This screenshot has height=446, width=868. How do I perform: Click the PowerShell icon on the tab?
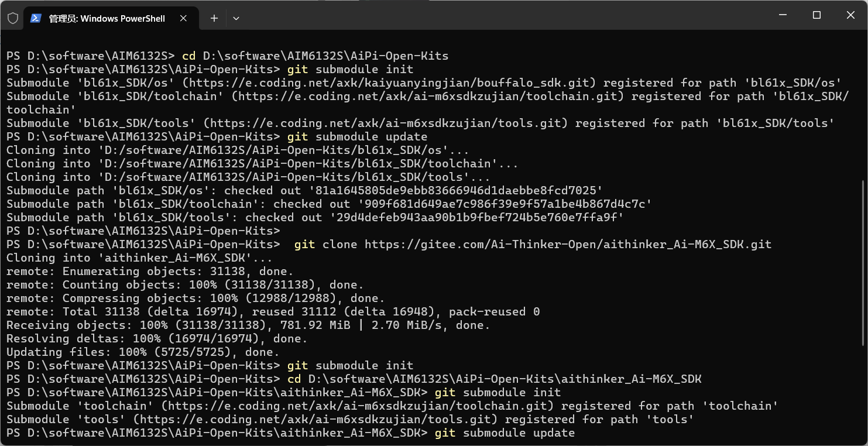point(36,18)
